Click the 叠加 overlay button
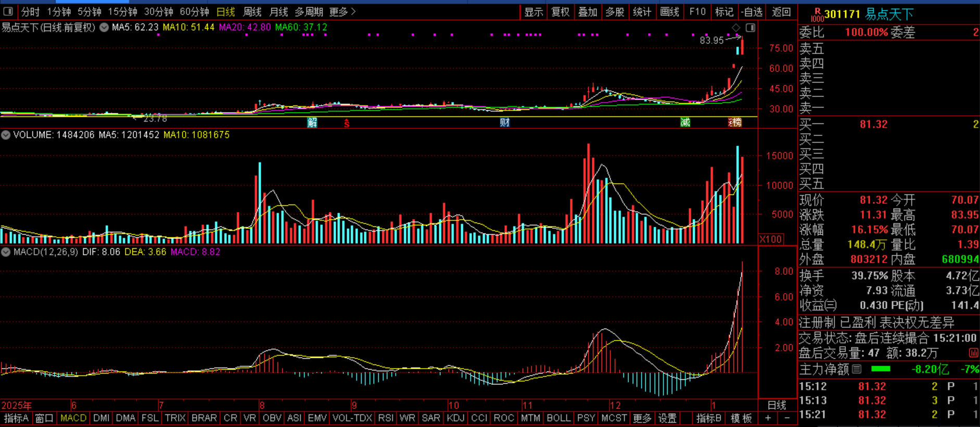Screen dimensions: 980x427 coord(588,12)
